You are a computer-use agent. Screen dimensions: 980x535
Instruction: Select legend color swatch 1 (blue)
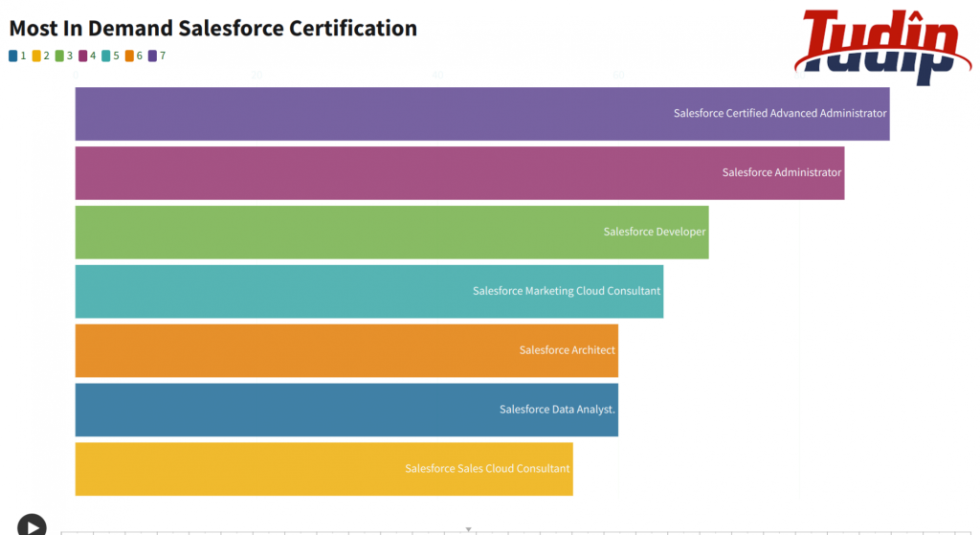[x=13, y=56]
